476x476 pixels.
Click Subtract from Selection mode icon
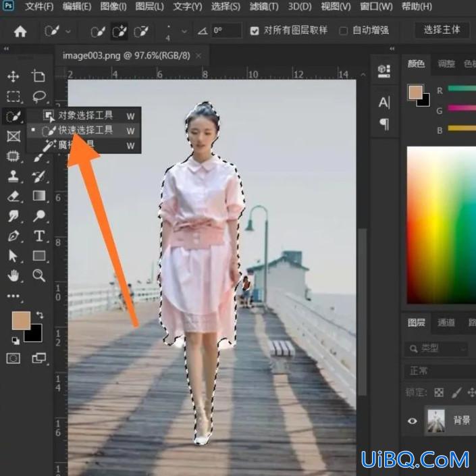pyautogui.click(x=141, y=31)
